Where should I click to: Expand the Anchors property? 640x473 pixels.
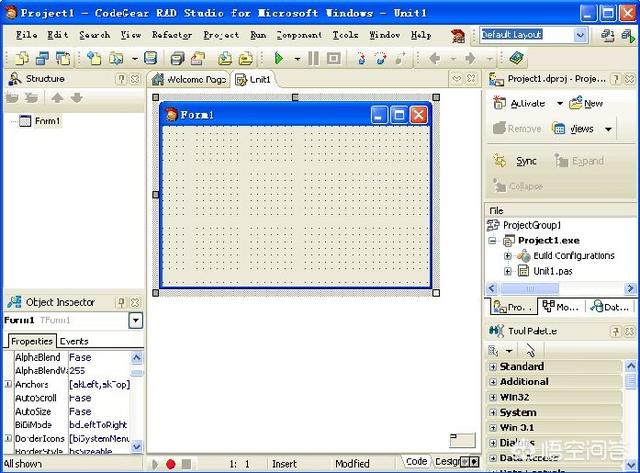(x=8, y=384)
